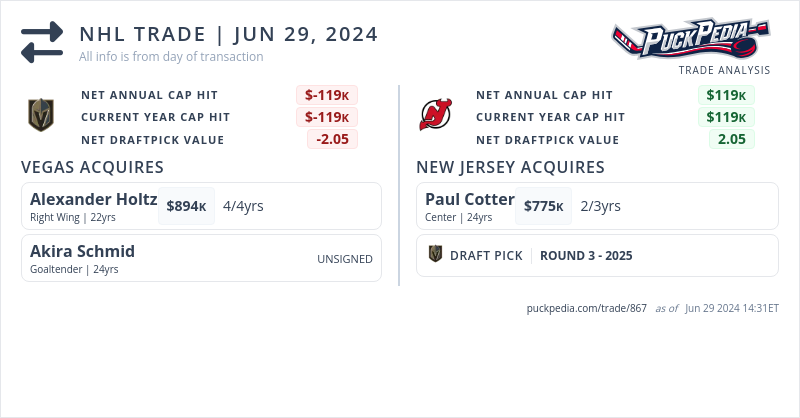Click the Vegas Golden Knights team logo
This screenshot has height=418, width=800.
(40, 116)
